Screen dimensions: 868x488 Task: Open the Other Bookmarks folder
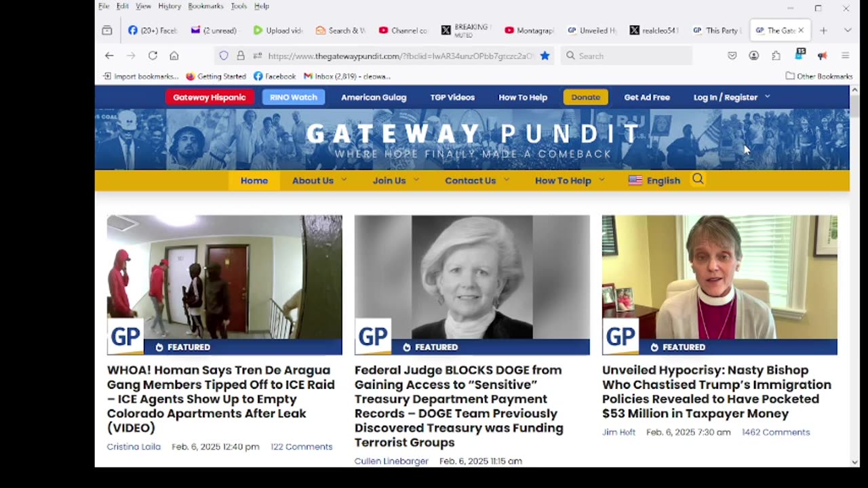(819, 76)
